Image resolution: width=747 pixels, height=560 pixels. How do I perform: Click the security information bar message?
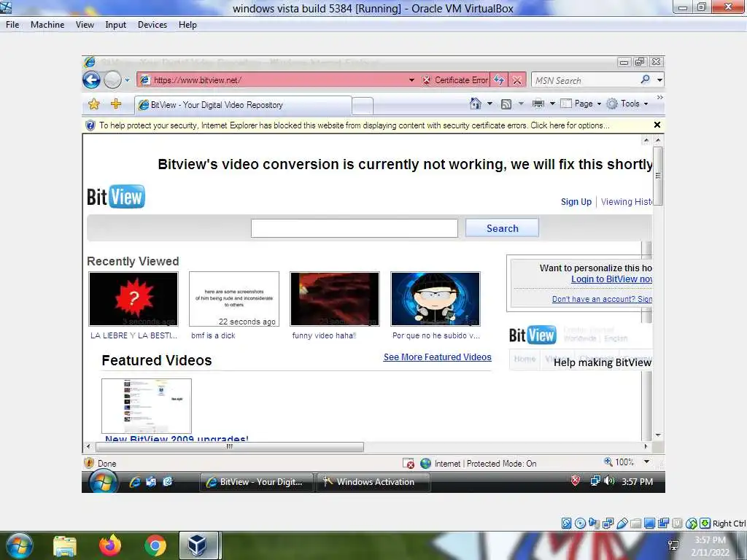(354, 125)
